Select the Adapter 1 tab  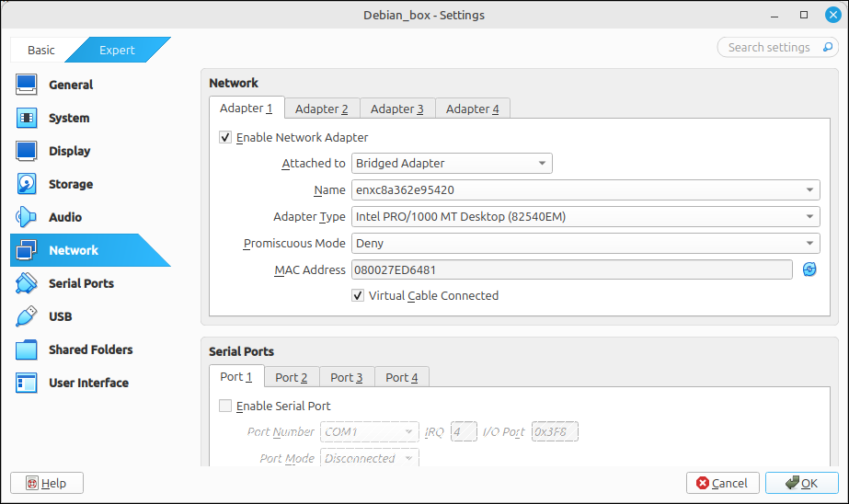[247, 109]
